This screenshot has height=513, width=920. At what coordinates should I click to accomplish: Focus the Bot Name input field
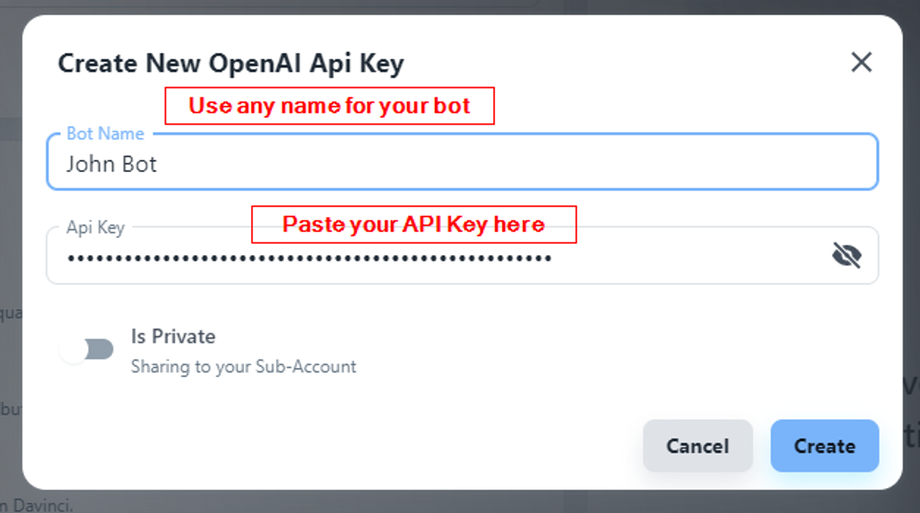(461, 164)
